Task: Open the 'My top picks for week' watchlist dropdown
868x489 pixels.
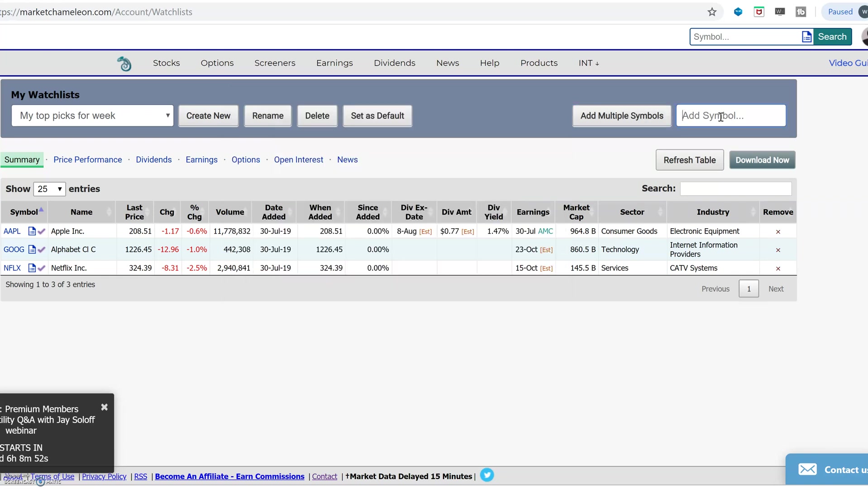Action: [92, 115]
